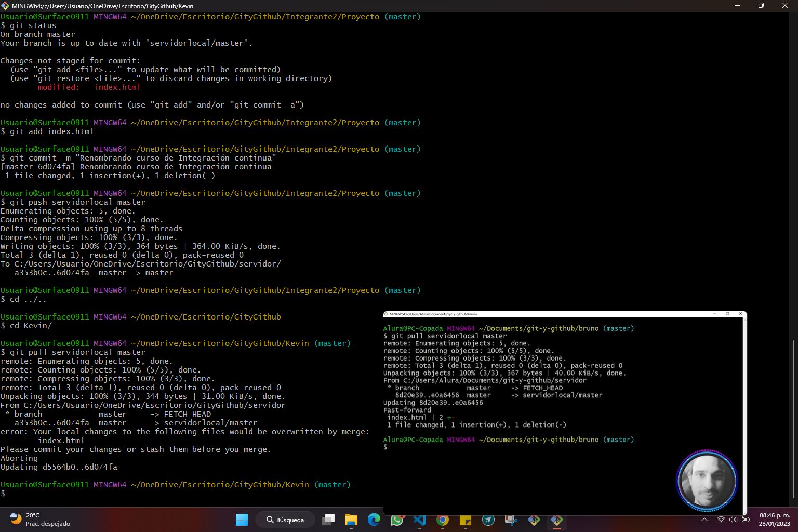Image resolution: width=798 pixels, height=532 pixels.
Task: Open the Windows Start menu
Action: (242, 520)
